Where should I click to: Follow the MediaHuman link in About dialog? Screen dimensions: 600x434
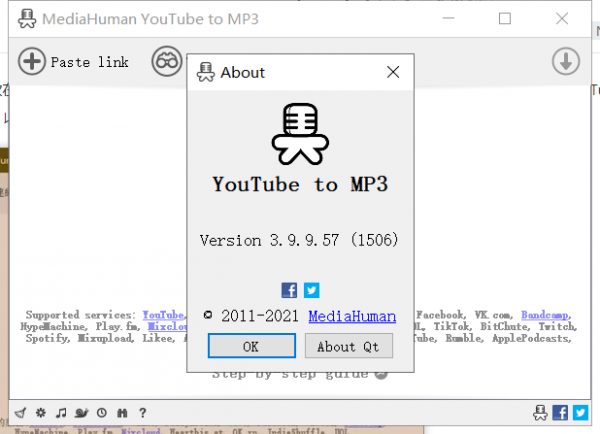point(352,317)
